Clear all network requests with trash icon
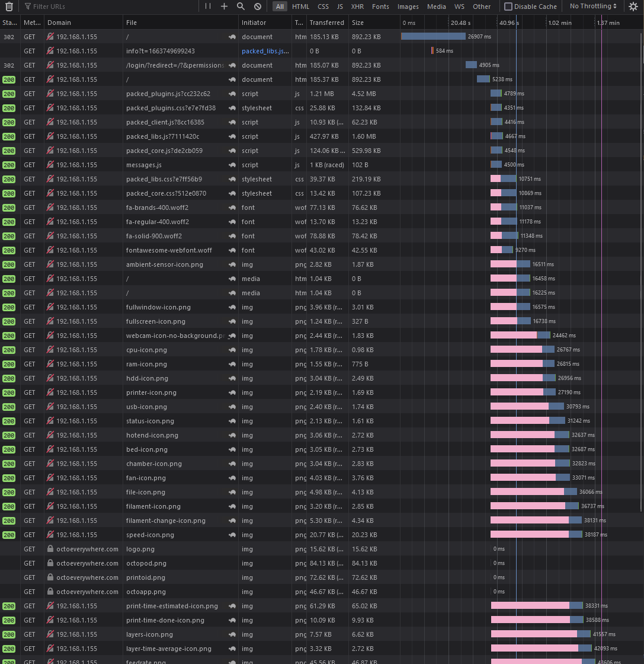This screenshot has width=644, height=664. [9, 6]
